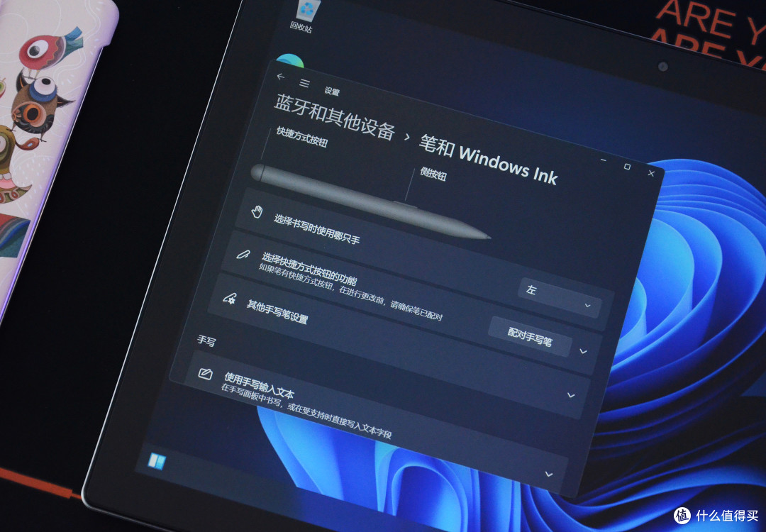The width and height of the screenshot is (766, 532).
Task: Expand the bottom-most settings row chevron
Action: pyautogui.click(x=548, y=474)
